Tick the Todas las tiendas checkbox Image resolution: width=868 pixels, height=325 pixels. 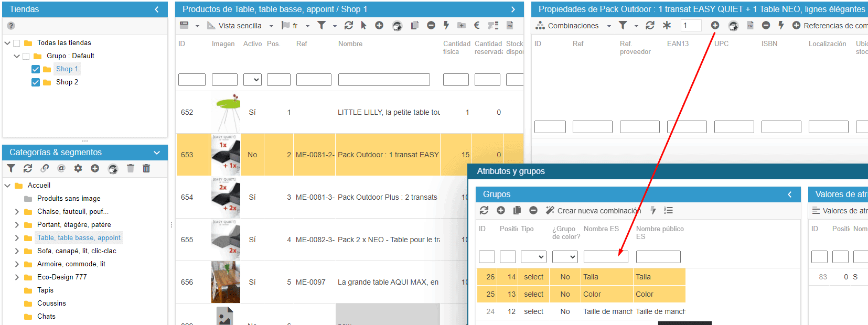click(x=17, y=43)
